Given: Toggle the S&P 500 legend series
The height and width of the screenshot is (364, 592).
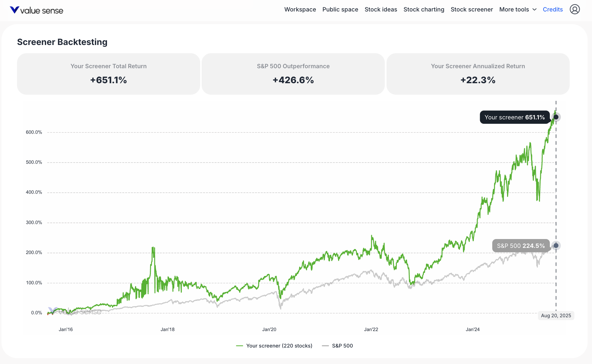Looking at the screenshot, I should (342, 346).
